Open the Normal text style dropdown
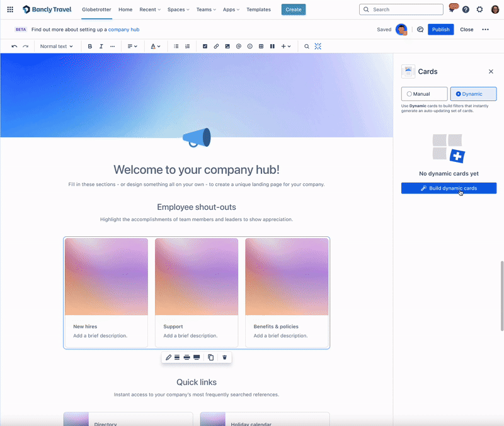504x426 pixels. [x=56, y=46]
